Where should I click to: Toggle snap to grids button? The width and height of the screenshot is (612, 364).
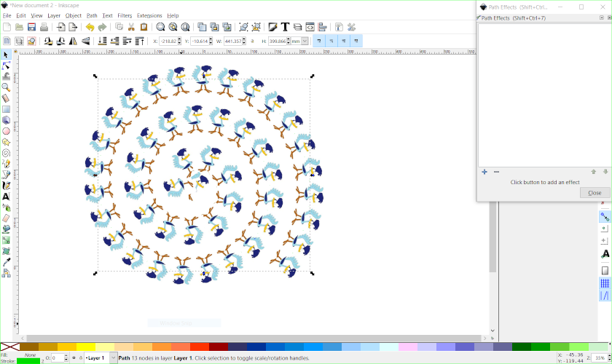click(605, 283)
